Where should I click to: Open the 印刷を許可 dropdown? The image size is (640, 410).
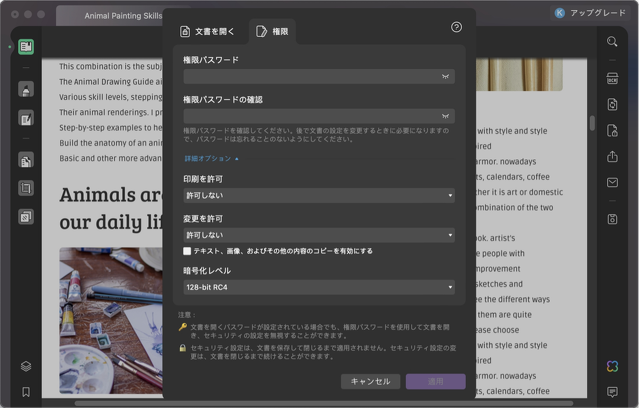[318, 195]
